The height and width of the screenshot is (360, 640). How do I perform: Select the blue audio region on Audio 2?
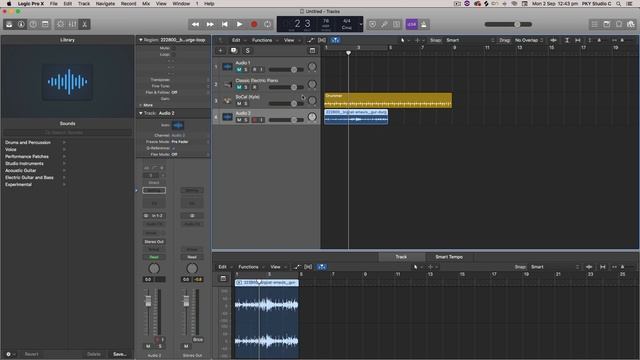point(356,117)
